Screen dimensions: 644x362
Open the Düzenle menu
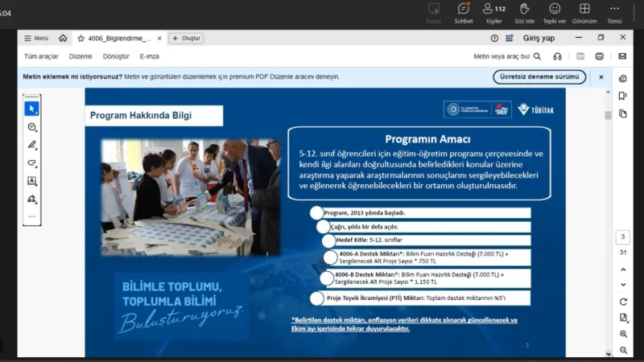(80, 56)
